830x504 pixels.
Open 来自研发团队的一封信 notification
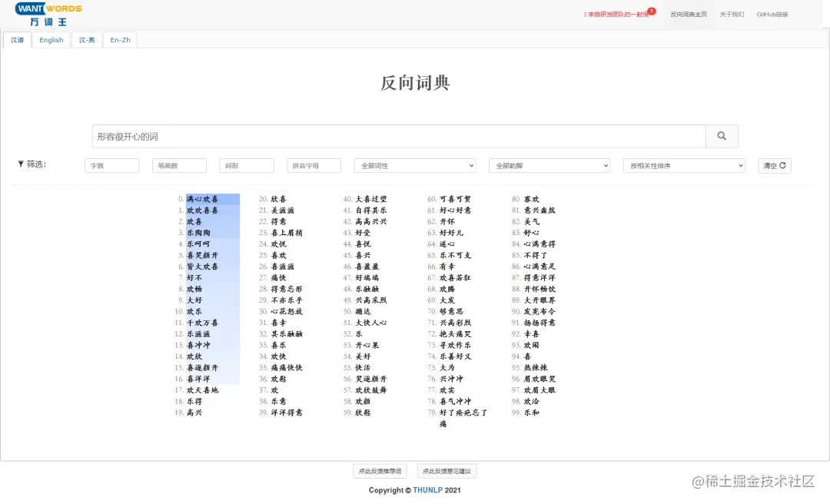[619, 14]
